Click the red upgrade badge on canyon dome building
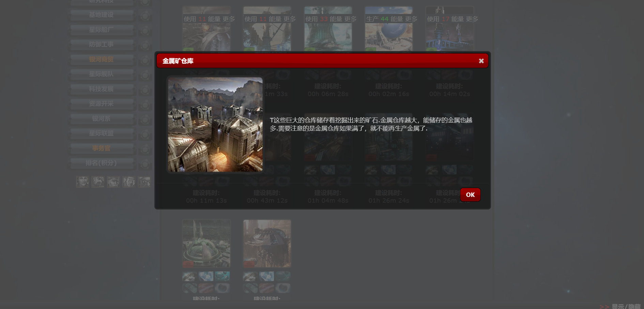The width and height of the screenshot is (644, 309). coord(249,264)
